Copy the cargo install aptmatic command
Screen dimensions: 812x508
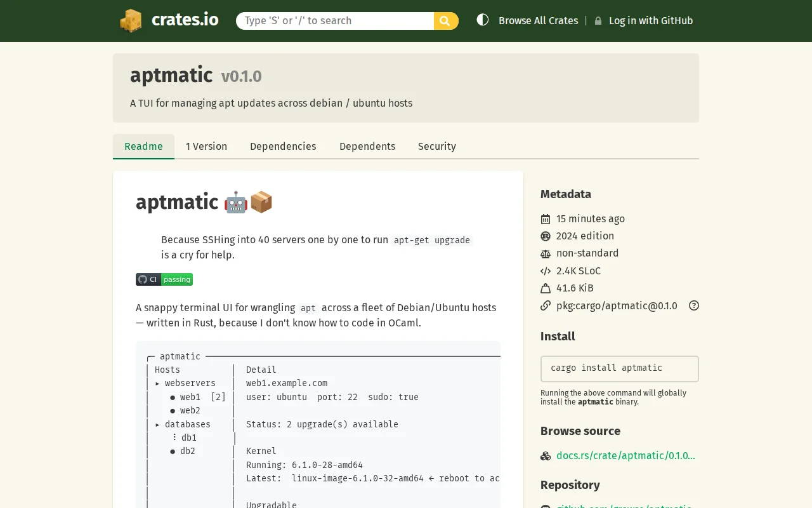(620, 368)
